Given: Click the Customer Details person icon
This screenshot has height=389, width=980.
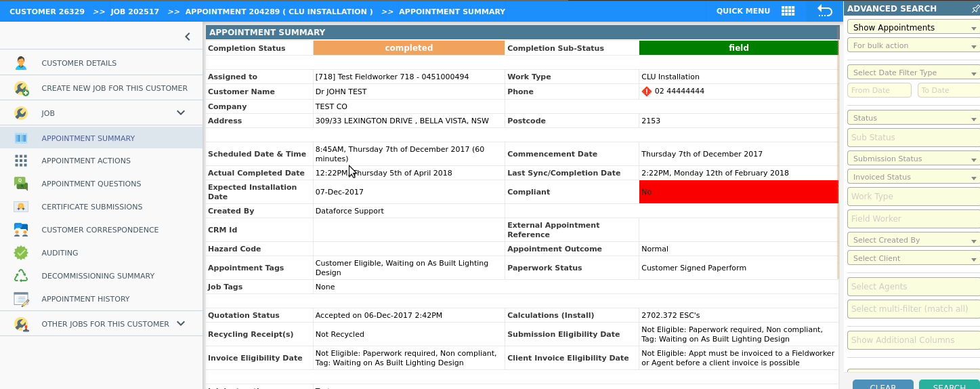Looking at the screenshot, I should 21,63.
